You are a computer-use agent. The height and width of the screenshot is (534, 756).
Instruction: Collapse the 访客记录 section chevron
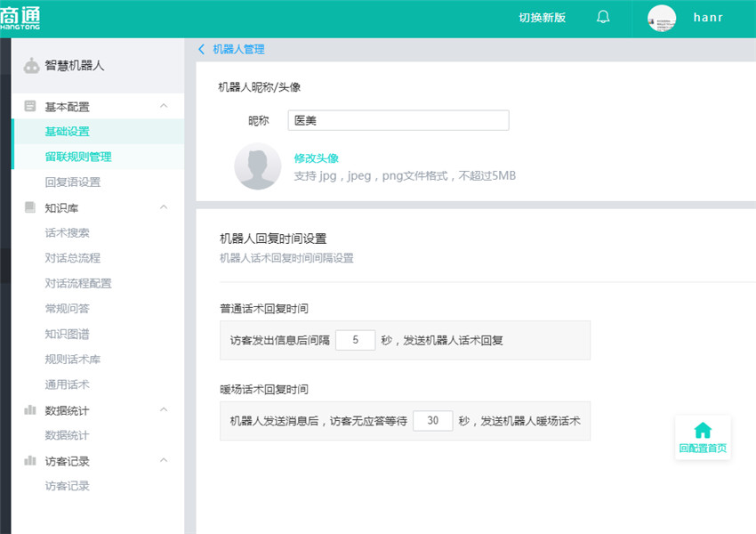164,461
